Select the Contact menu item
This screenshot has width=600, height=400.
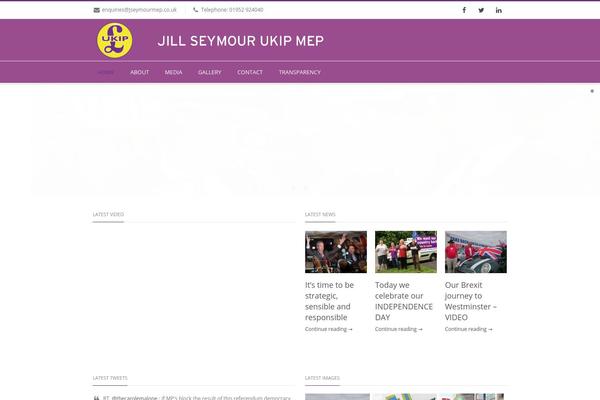tap(250, 72)
